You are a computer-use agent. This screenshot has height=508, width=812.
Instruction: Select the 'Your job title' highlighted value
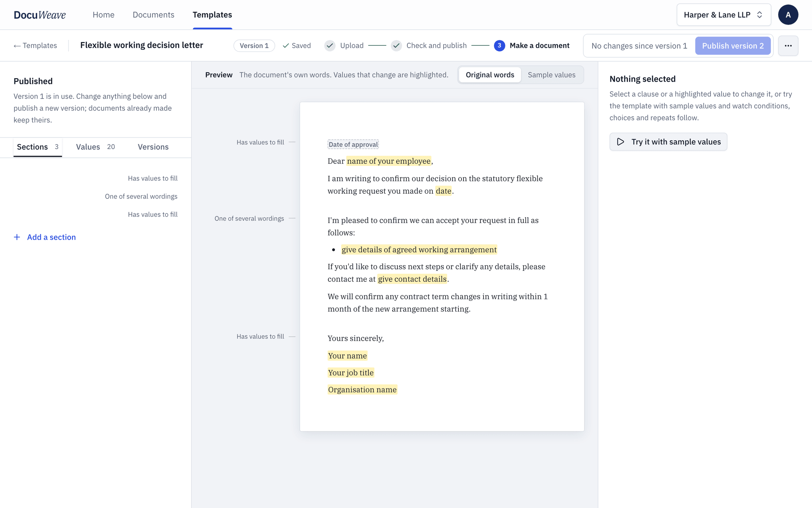[x=351, y=373]
